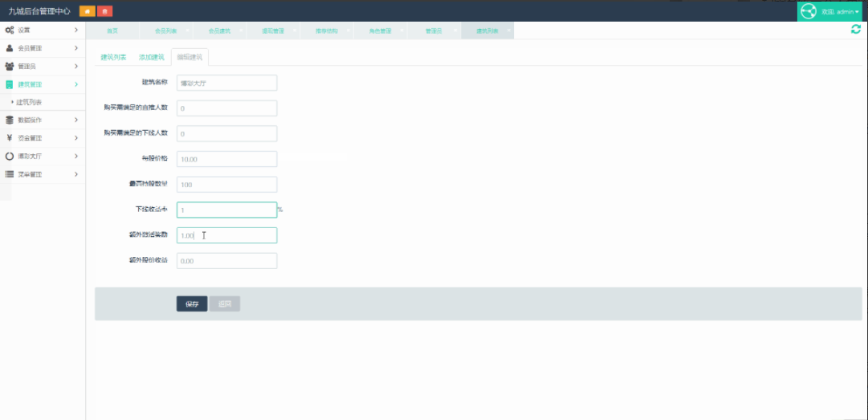
Task: Click the orange home button in header
Action: [x=87, y=11]
